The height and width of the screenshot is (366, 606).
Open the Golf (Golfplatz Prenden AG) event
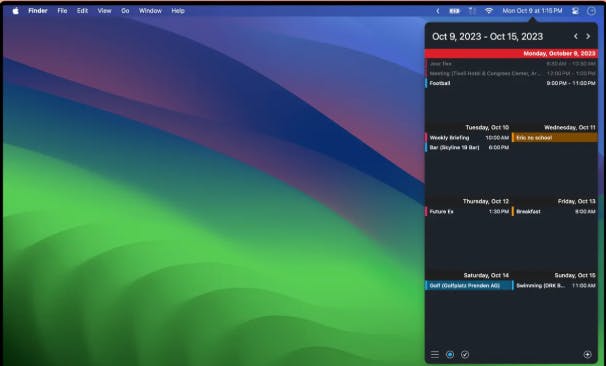tap(468, 286)
